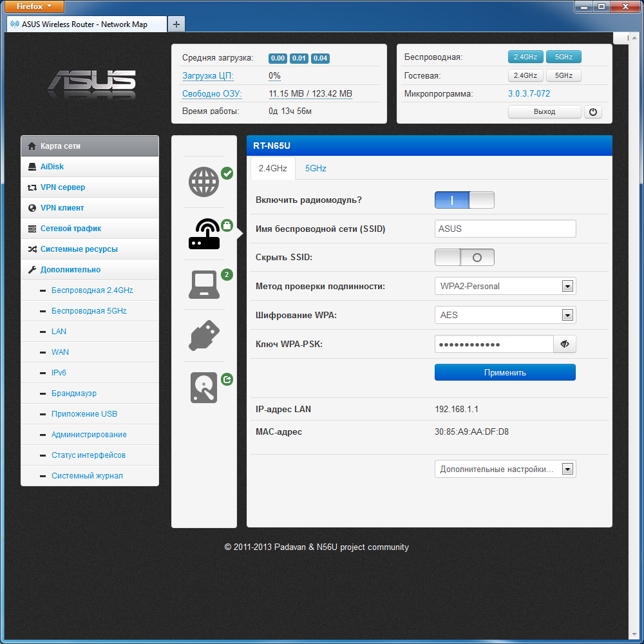Viewport: 644px width, 644px height.
Task: Open AiDisk menu item
Action: coord(90,167)
